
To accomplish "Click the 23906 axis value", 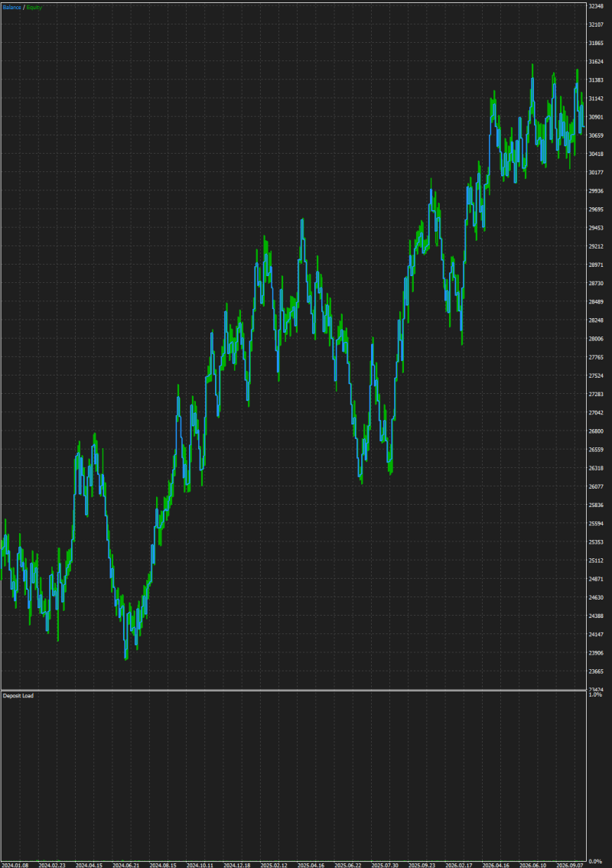I will click(x=596, y=652).
